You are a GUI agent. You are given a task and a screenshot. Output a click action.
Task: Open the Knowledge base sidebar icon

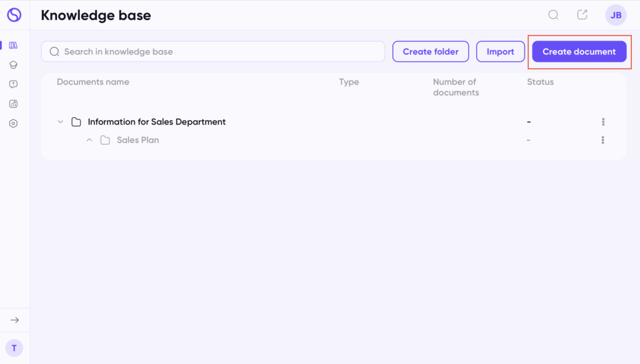tap(13, 45)
